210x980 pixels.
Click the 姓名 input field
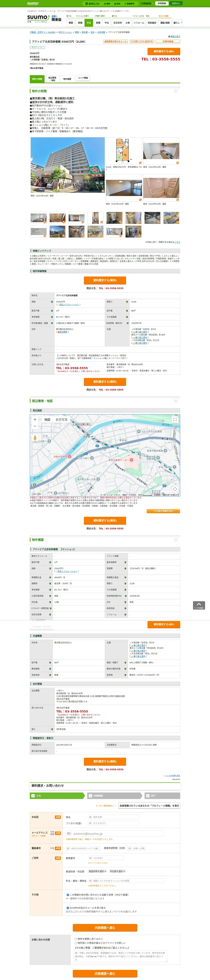114,817
